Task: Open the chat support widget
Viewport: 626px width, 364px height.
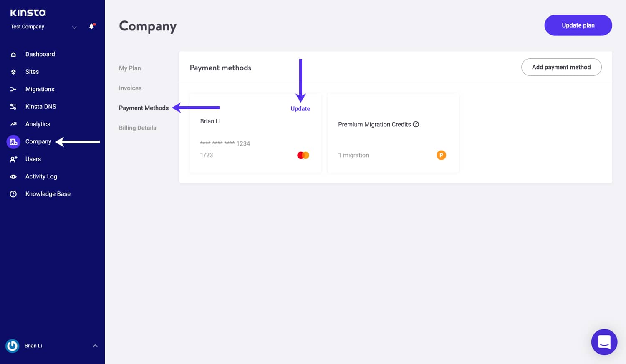Action: click(x=604, y=342)
